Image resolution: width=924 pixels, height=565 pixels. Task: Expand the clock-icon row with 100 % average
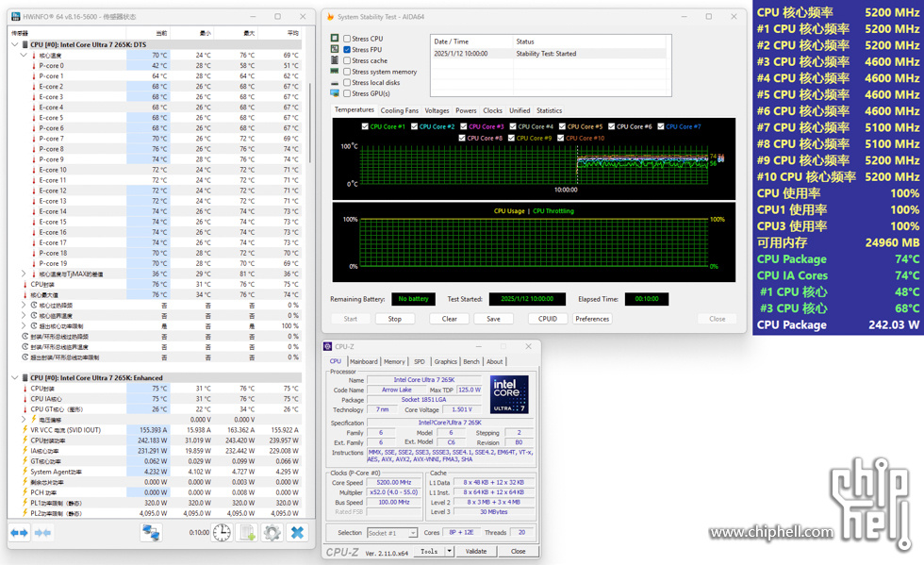coord(24,325)
